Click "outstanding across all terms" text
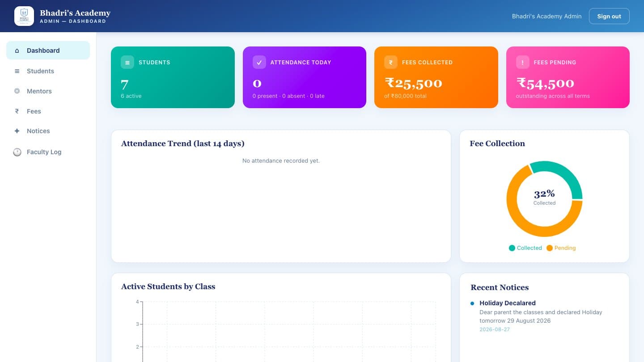The width and height of the screenshot is (644, 362). tap(553, 96)
